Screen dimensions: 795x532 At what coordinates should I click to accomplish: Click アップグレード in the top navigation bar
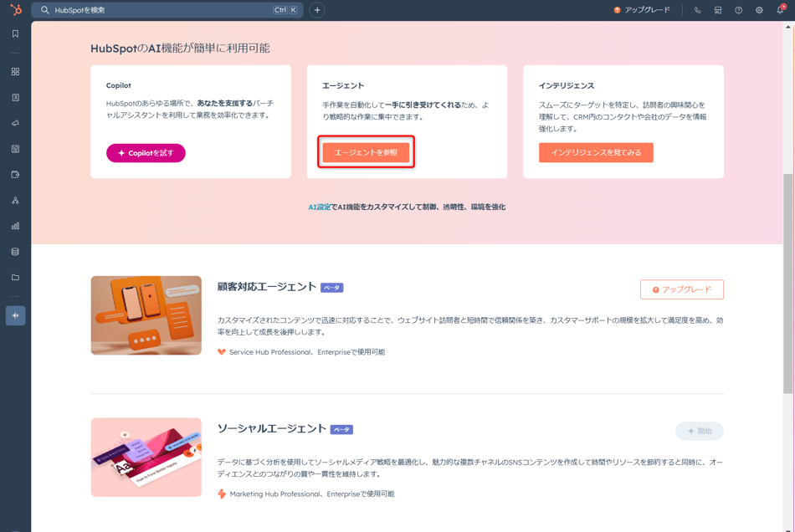642,10
